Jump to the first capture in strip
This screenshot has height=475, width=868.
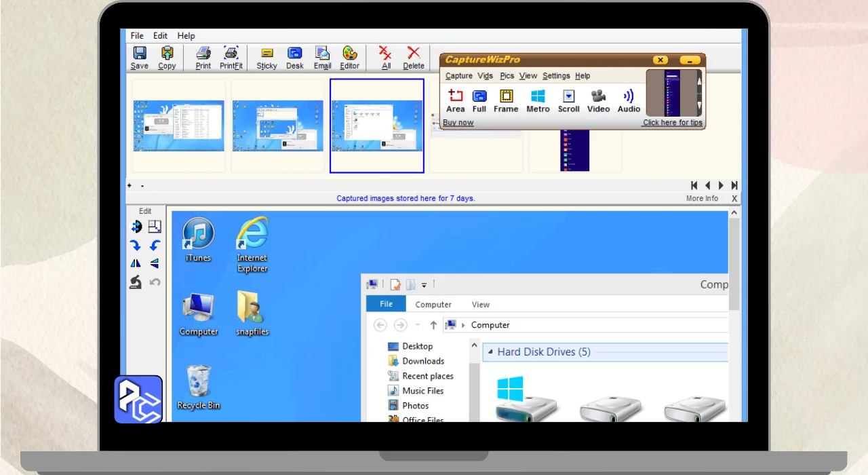(x=694, y=185)
